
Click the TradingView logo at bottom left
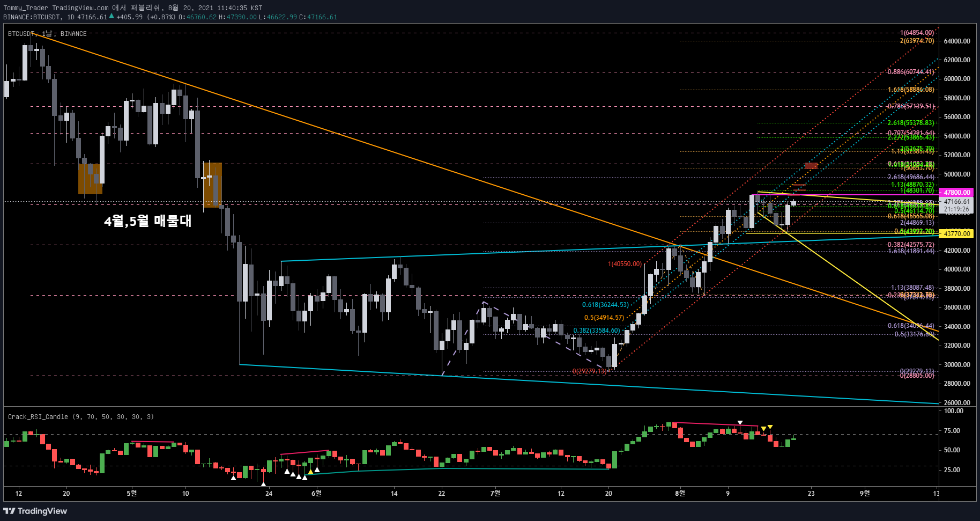click(x=35, y=511)
